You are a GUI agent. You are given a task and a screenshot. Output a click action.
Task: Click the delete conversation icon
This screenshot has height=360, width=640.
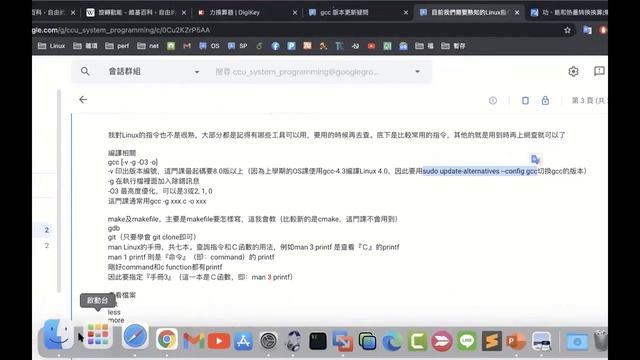[x=525, y=100]
